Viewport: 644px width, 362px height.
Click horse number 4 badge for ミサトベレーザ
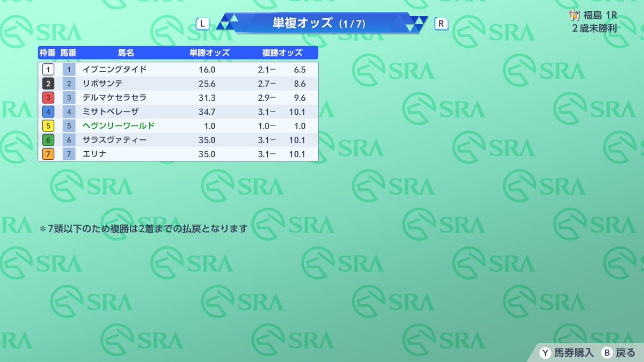pyautogui.click(x=69, y=112)
